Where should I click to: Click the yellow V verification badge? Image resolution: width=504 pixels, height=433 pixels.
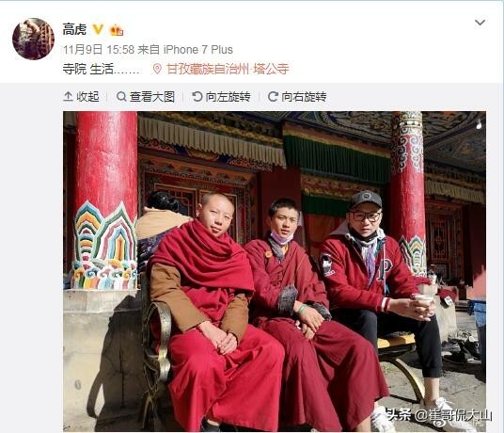pos(98,29)
